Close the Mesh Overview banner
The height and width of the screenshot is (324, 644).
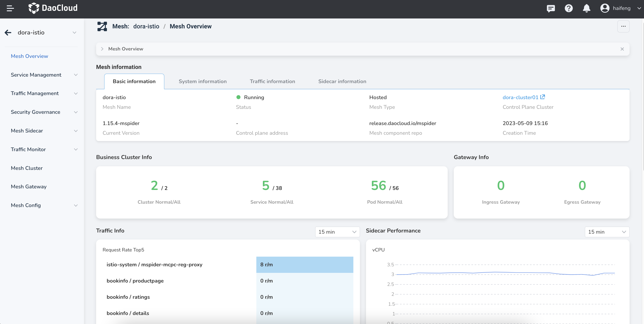622,49
